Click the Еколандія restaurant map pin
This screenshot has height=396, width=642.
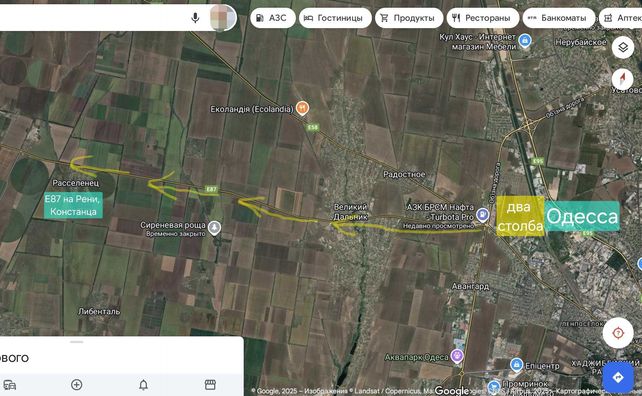point(302,109)
